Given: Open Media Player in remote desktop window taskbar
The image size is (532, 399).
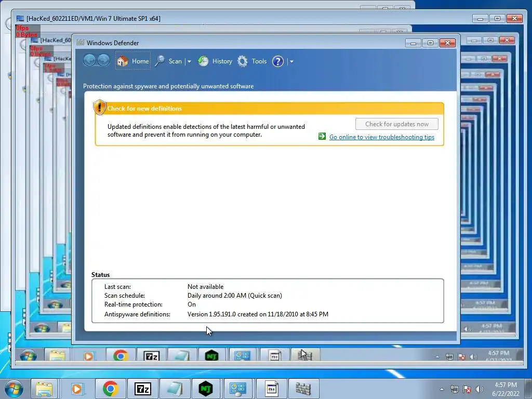Looking at the screenshot, I should pos(88,356).
